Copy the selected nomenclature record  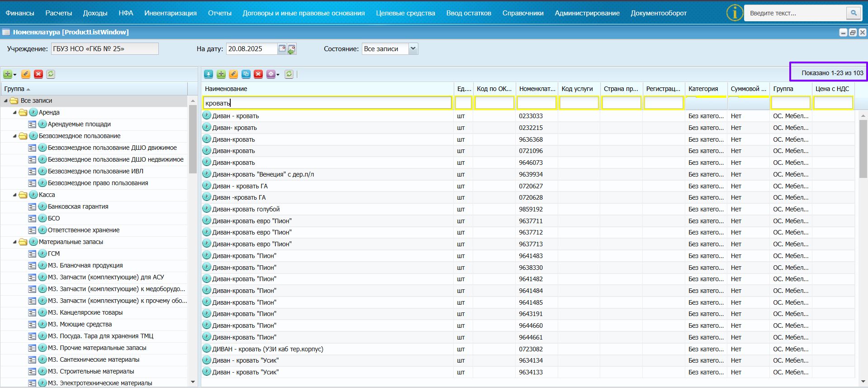tap(246, 74)
